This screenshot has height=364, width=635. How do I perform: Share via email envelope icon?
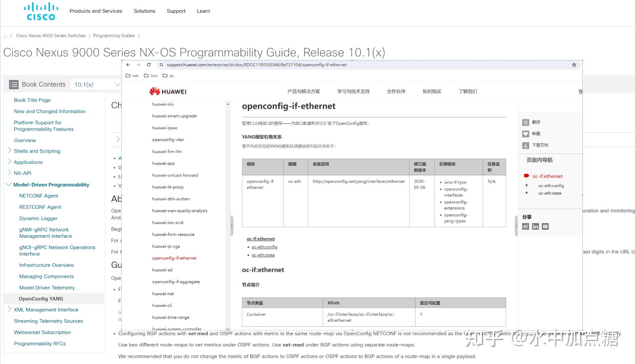click(545, 226)
